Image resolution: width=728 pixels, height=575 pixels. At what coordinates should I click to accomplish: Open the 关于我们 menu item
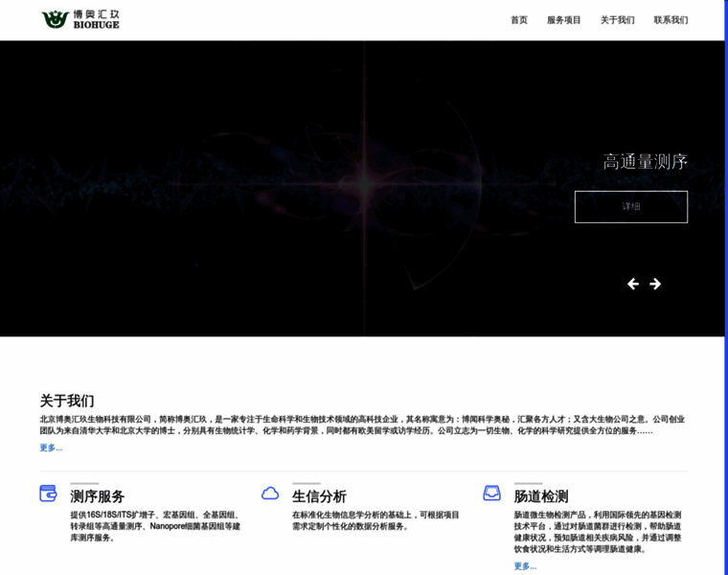click(618, 20)
